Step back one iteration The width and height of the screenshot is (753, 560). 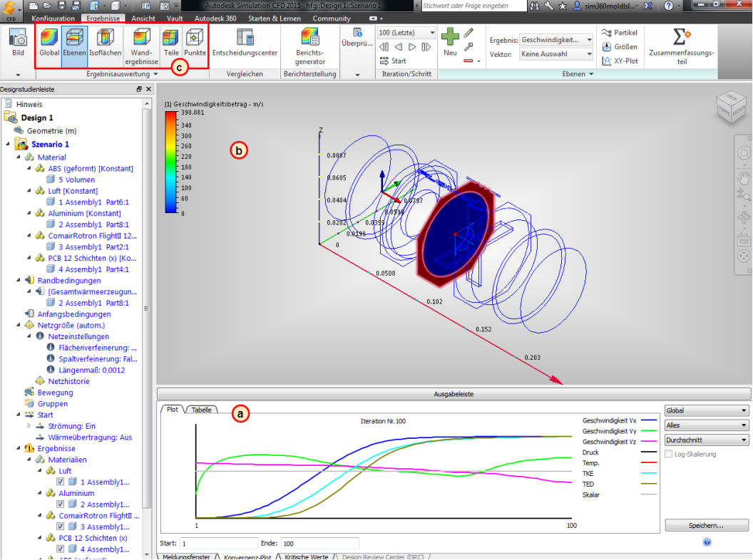coord(398,47)
